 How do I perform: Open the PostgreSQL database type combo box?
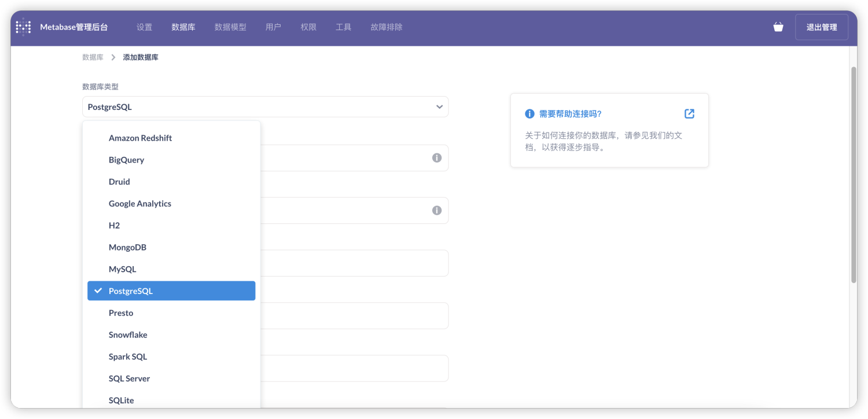[265, 107]
